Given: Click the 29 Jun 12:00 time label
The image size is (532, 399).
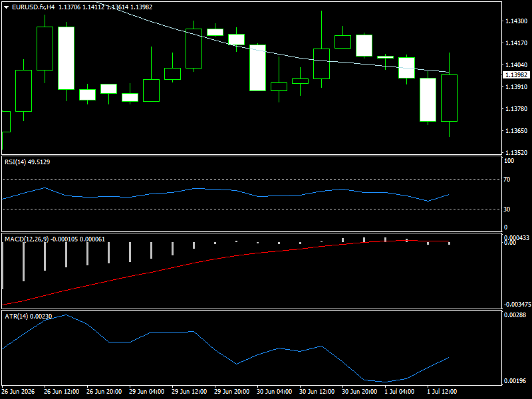Looking at the screenshot, I should pos(190,392).
